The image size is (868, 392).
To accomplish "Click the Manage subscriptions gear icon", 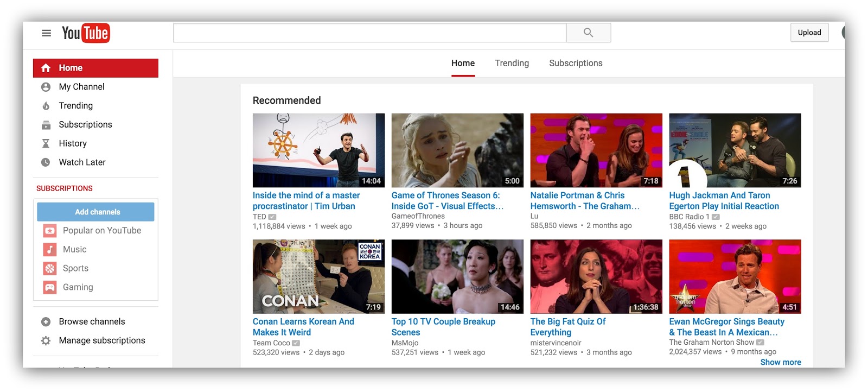I will 46,341.
